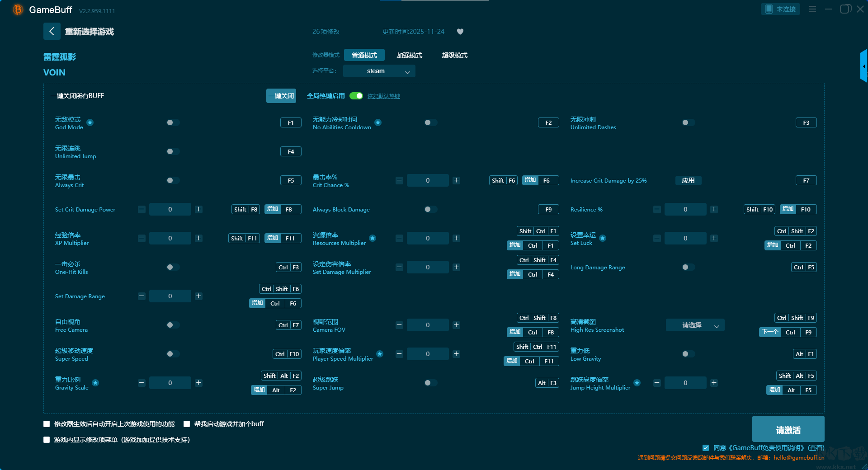Click star badge next to Jump Height Multiplier
868x470 pixels.
point(637,383)
